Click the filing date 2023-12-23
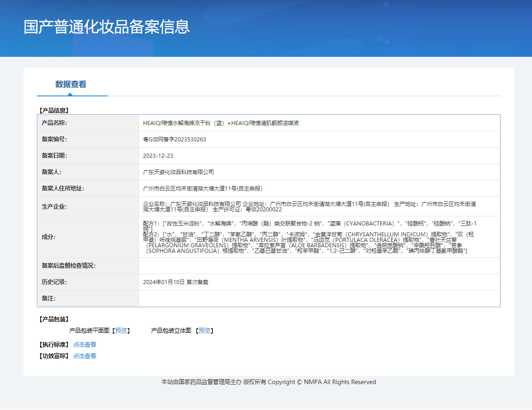Screen dimensions: 532x410 [x=158, y=155]
